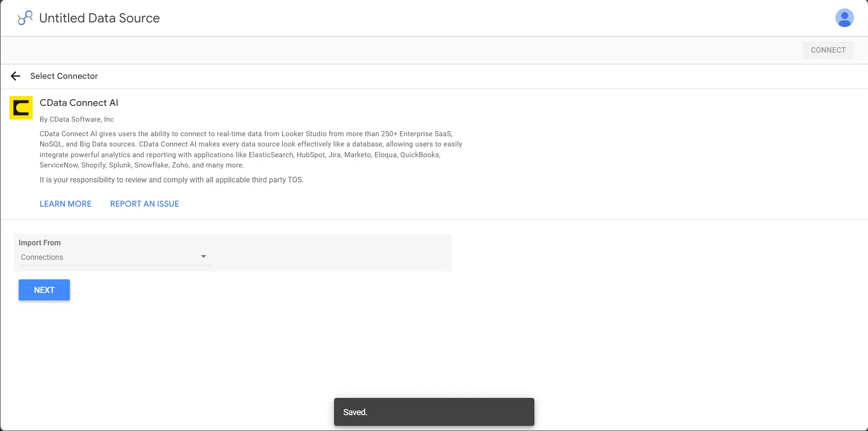Expand the Connections dropdown arrow
868x431 pixels.
(x=204, y=257)
